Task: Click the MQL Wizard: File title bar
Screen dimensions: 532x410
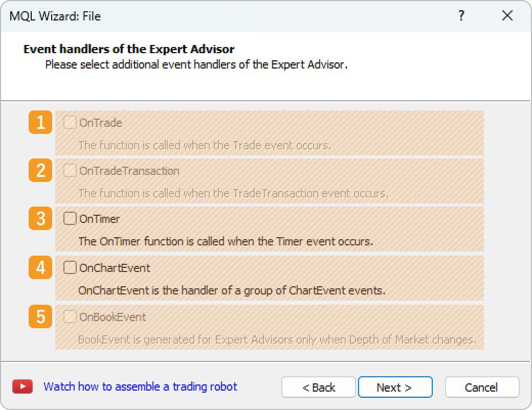Action: click(x=205, y=16)
